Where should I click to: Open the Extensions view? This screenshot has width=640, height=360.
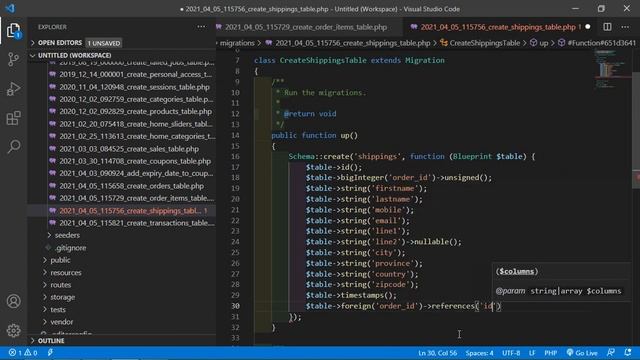(x=13, y=118)
